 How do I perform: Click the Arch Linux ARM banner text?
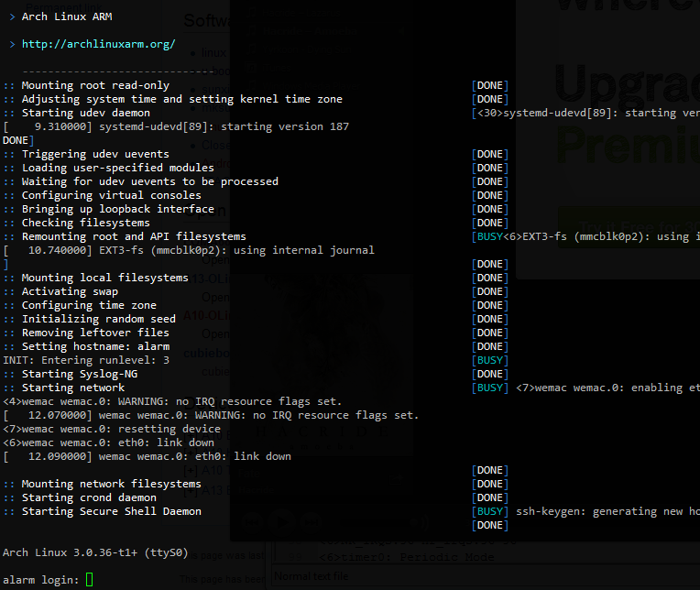[x=67, y=16]
